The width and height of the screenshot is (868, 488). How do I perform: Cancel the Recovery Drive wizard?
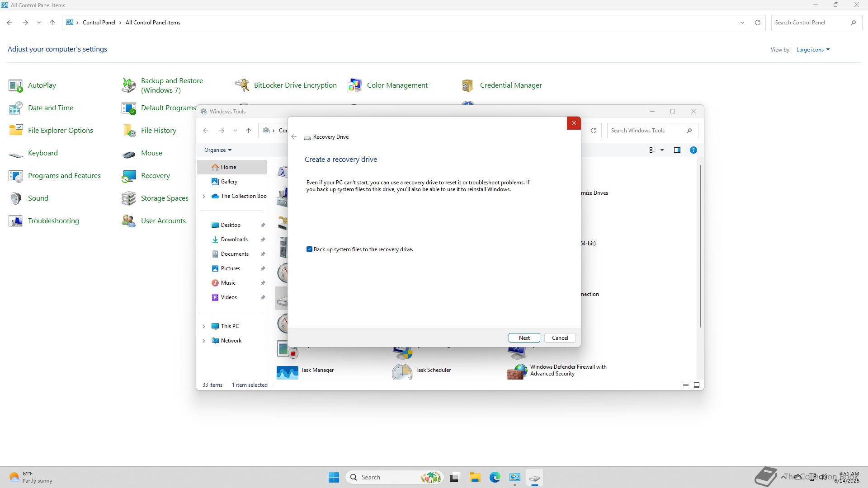click(560, 338)
